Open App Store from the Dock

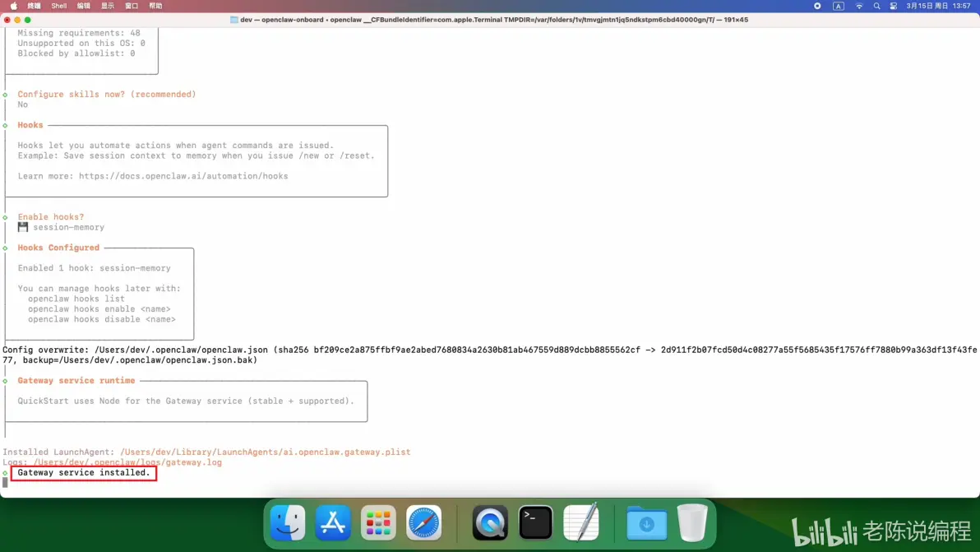[333, 522]
